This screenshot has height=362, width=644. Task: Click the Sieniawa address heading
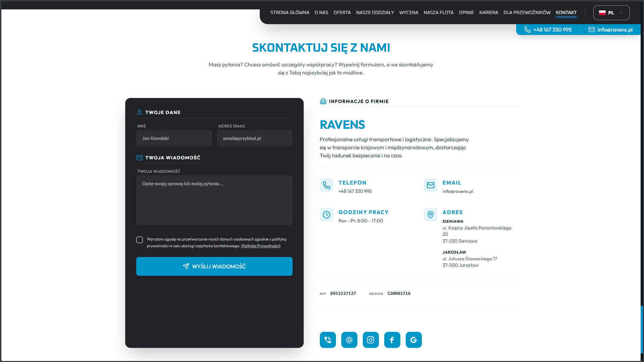click(x=452, y=221)
